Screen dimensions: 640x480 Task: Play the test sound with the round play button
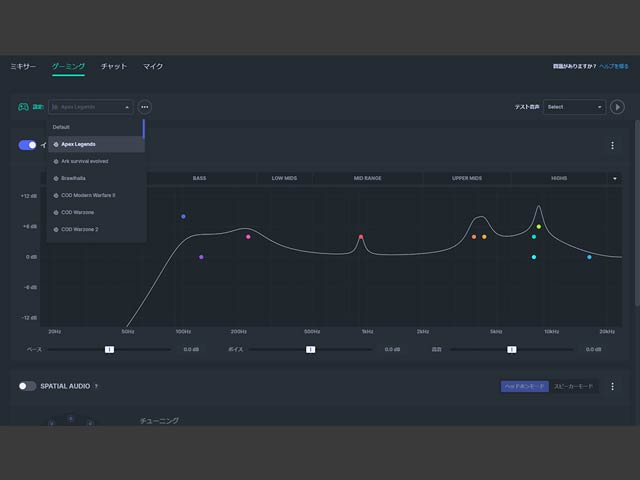point(617,107)
